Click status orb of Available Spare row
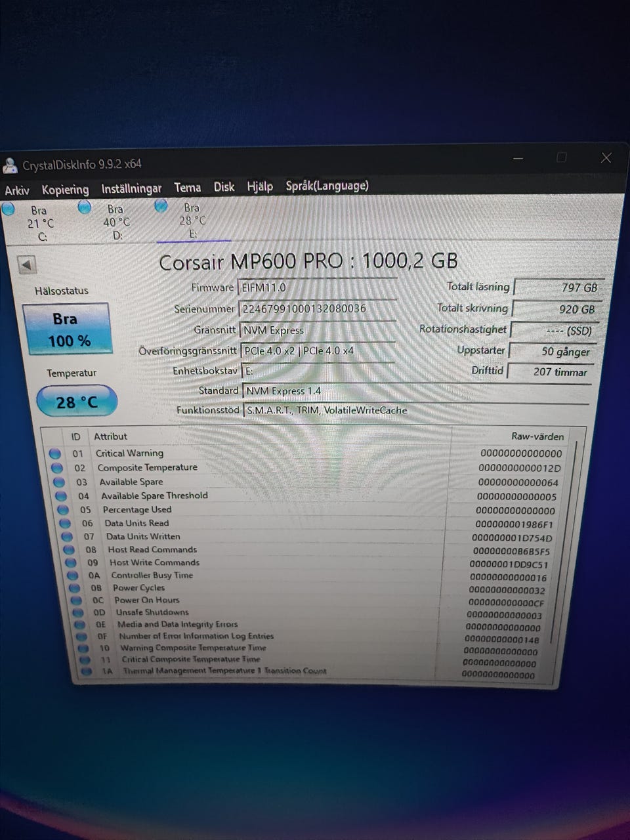630x840 pixels. 59,482
